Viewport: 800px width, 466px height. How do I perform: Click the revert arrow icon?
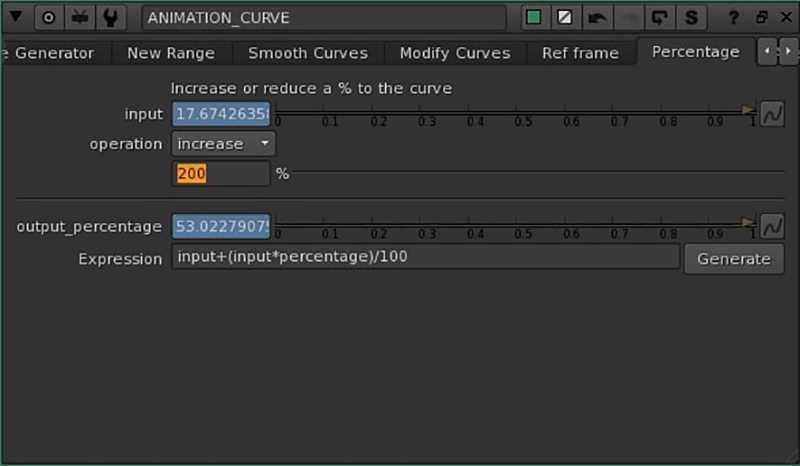tap(659, 18)
